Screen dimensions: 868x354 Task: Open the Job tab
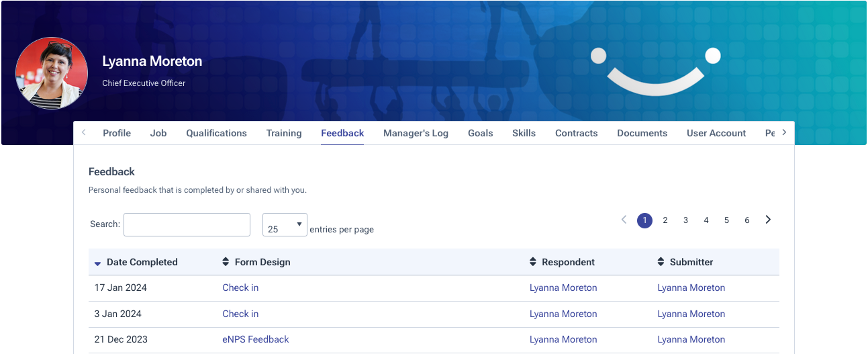pos(158,133)
